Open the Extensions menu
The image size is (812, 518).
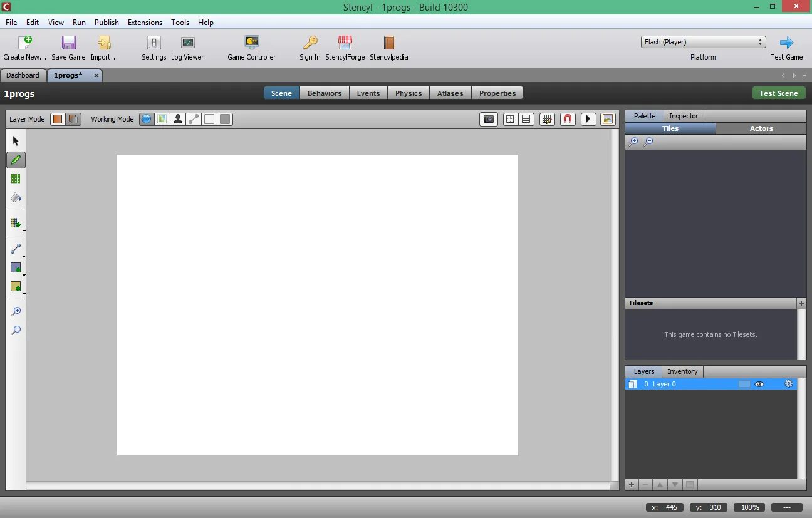coord(145,22)
